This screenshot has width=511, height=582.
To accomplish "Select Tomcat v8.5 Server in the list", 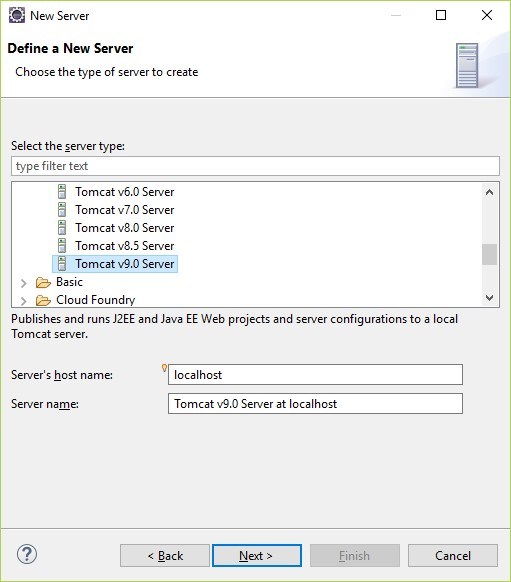I will (125, 246).
